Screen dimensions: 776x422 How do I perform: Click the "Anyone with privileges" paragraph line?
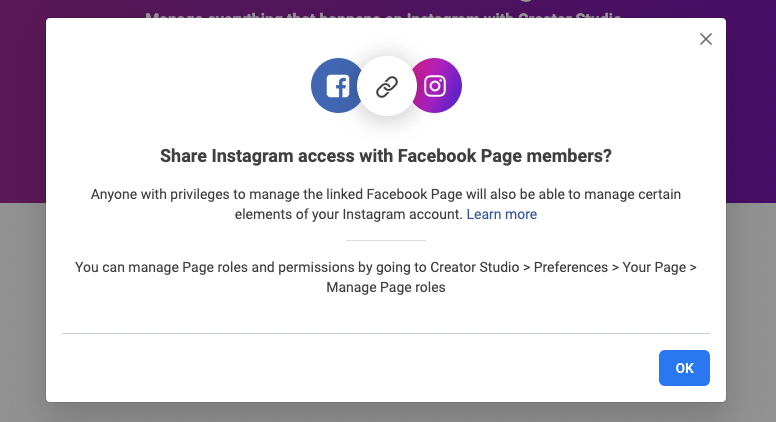pos(386,194)
